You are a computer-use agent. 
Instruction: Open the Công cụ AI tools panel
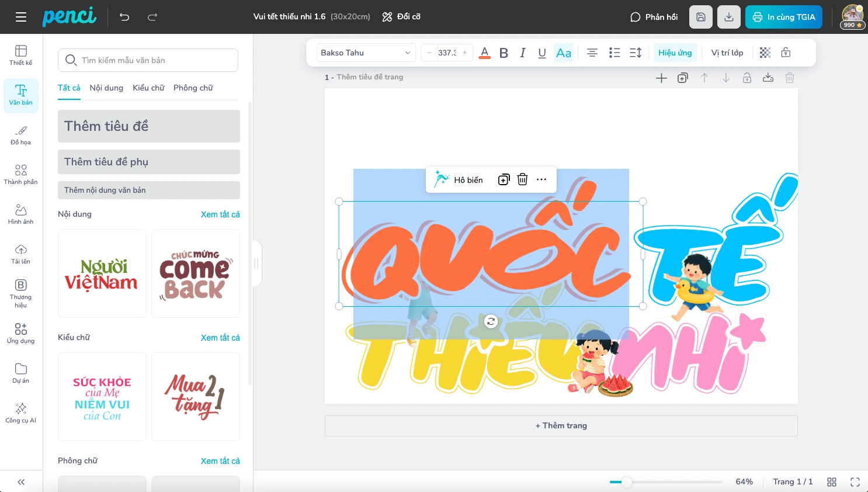click(21, 413)
